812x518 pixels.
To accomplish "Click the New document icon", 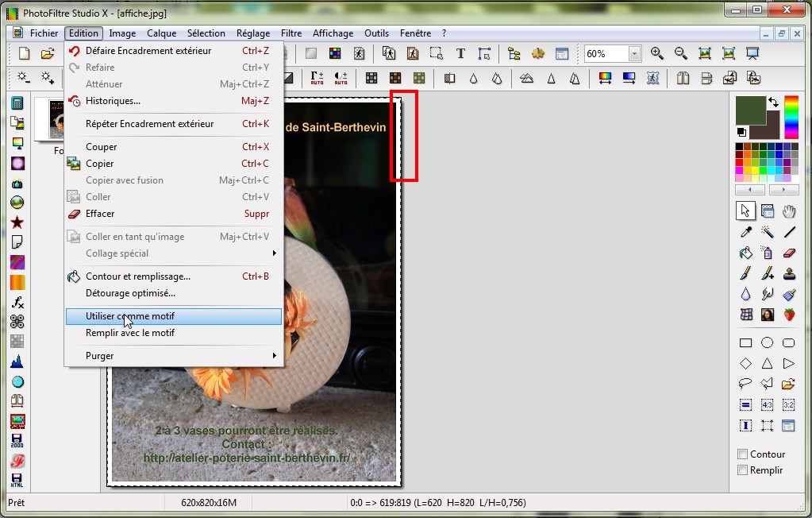I will tap(25, 53).
